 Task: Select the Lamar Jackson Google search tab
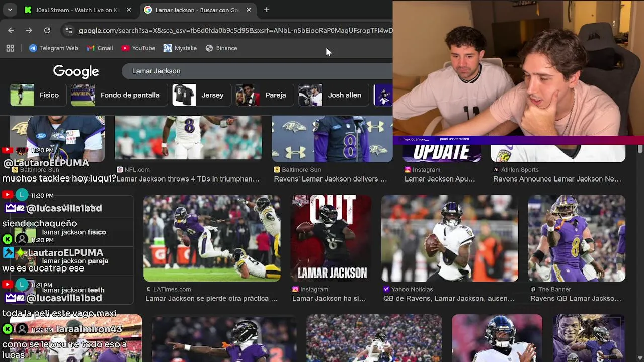pyautogui.click(x=197, y=10)
